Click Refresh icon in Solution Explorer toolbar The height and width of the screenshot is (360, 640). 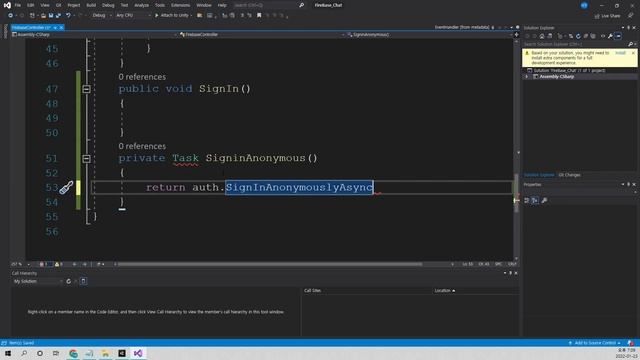pos(578,36)
